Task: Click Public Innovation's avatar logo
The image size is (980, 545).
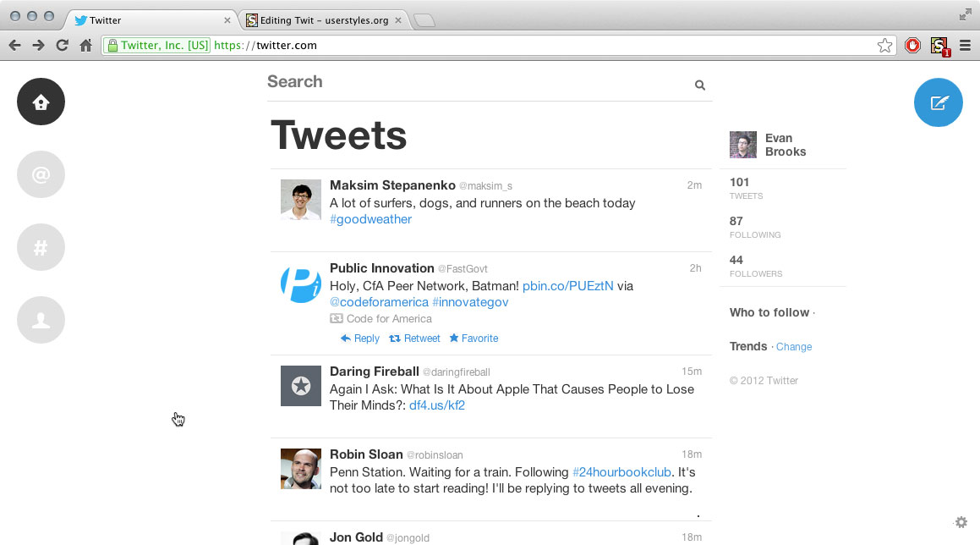Action: click(x=301, y=283)
